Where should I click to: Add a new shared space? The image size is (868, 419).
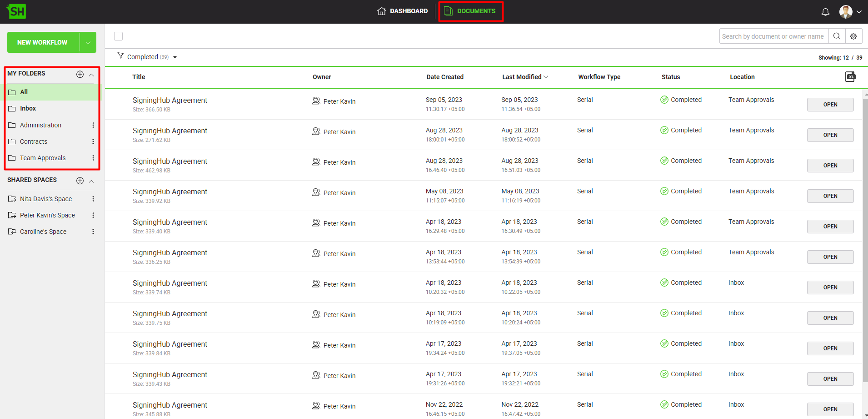(x=80, y=181)
